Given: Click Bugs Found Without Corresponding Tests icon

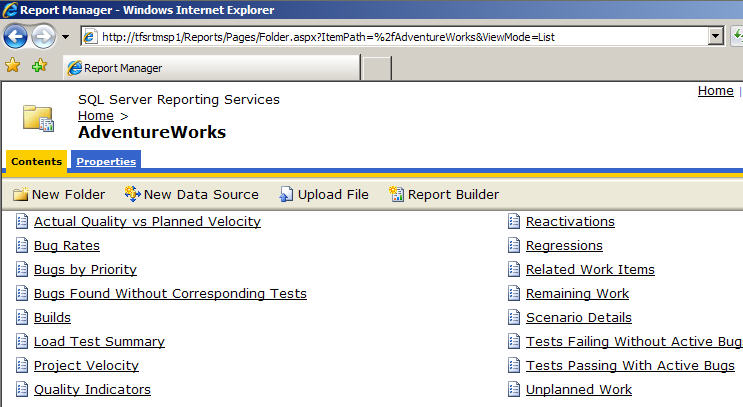Looking at the screenshot, I should 22,293.
